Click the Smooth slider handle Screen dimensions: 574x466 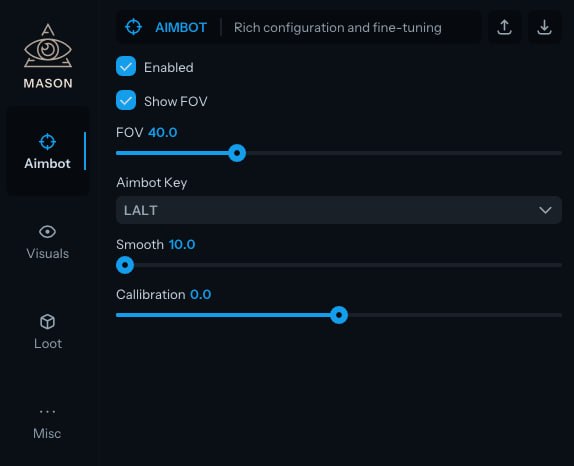pyautogui.click(x=125, y=265)
